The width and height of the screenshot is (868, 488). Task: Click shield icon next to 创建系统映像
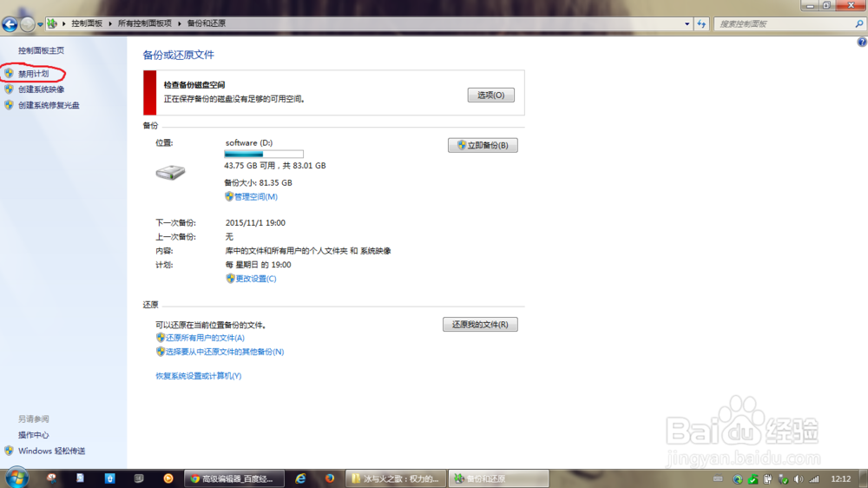pos(9,89)
